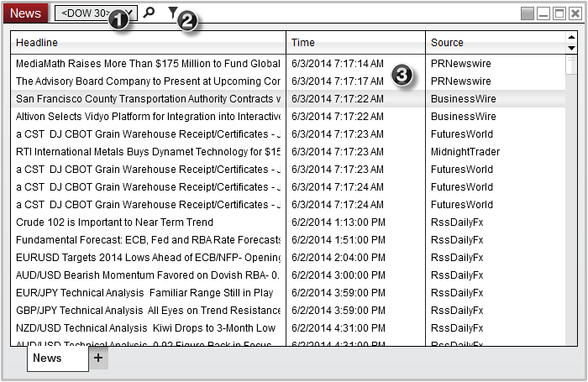
Task: Sort by the Headline column header
Action: coord(148,43)
